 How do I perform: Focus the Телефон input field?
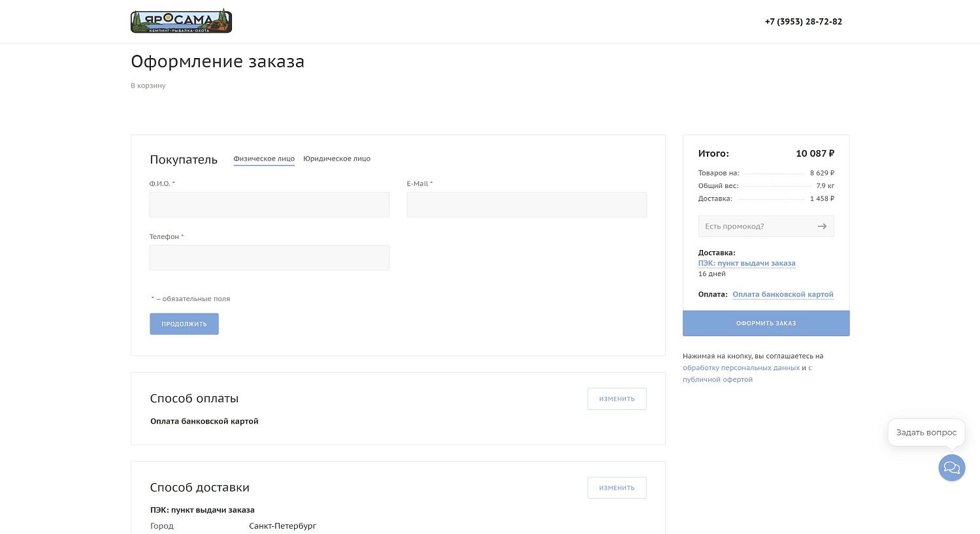pos(269,258)
